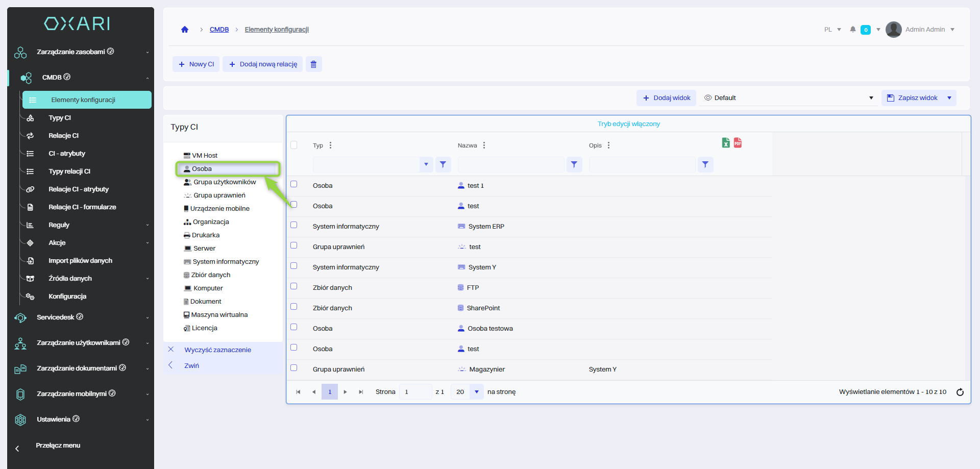Click the trash delete icon in toolbar
Viewport: 980px width, 469px height.
click(x=313, y=64)
